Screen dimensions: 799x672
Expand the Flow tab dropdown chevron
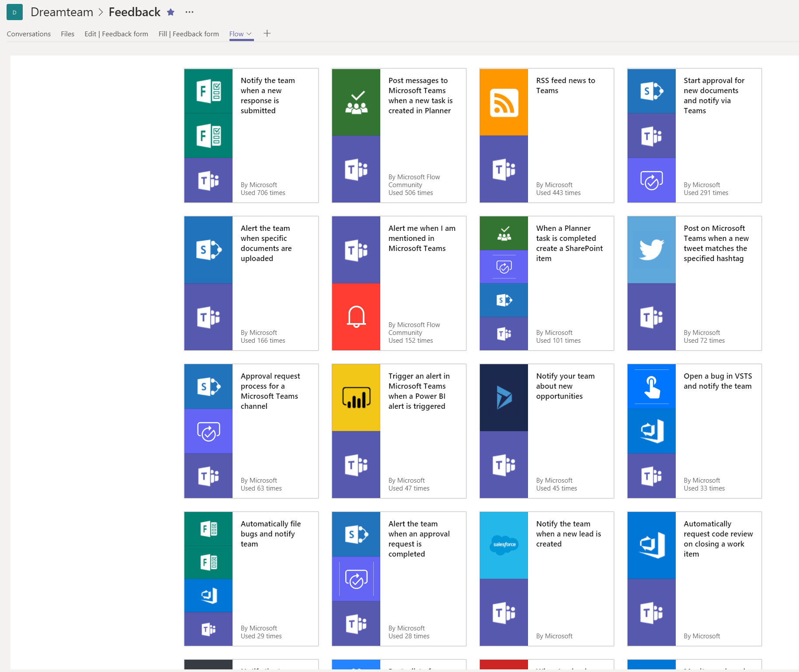point(249,34)
